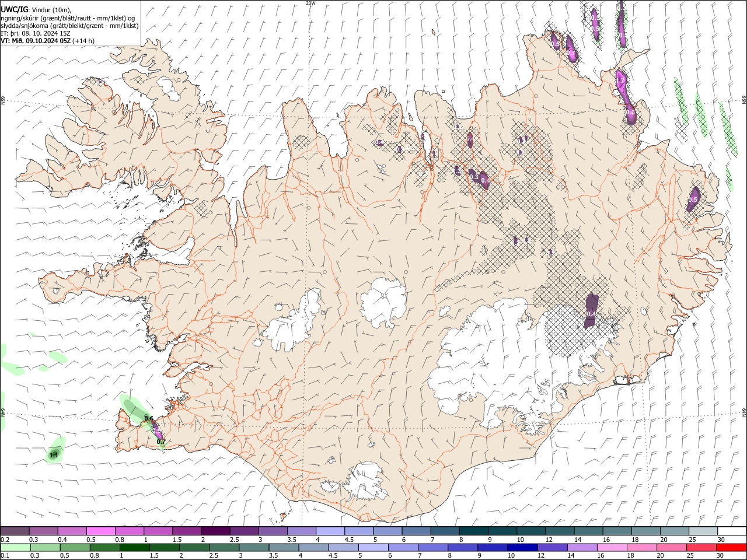Click the '0.6' value near Reykjanes peninsula
The width and height of the screenshot is (747, 560).
pos(148,418)
